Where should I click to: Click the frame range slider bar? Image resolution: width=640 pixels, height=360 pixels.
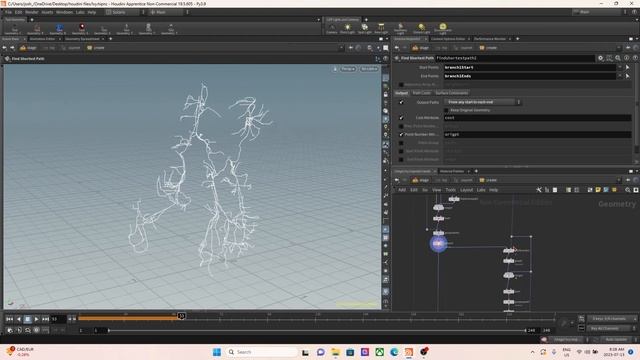317,330
